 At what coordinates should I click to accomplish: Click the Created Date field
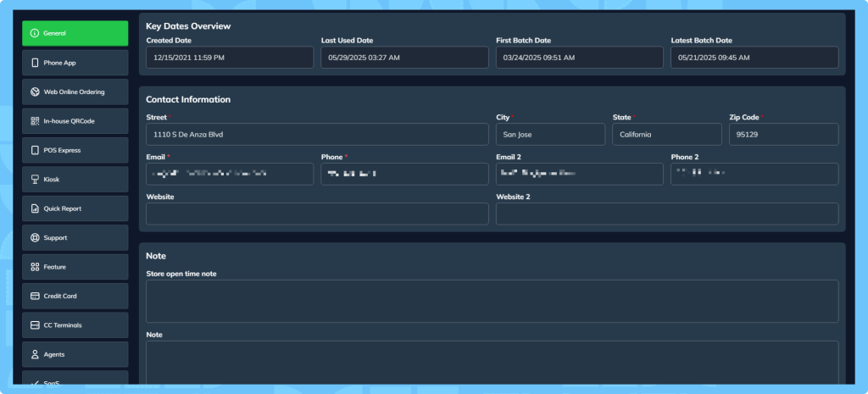pyautogui.click(x=230, y=58)
